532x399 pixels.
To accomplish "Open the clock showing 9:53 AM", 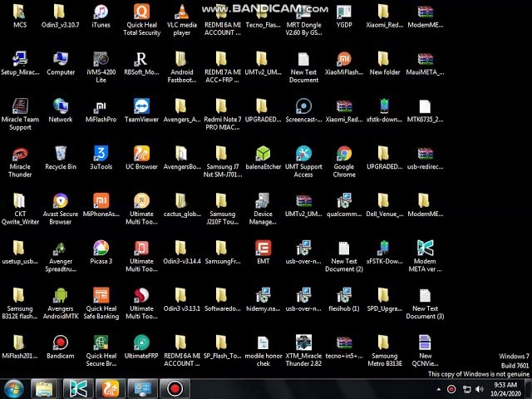I will pyautogui.click(x=505, y=389).
